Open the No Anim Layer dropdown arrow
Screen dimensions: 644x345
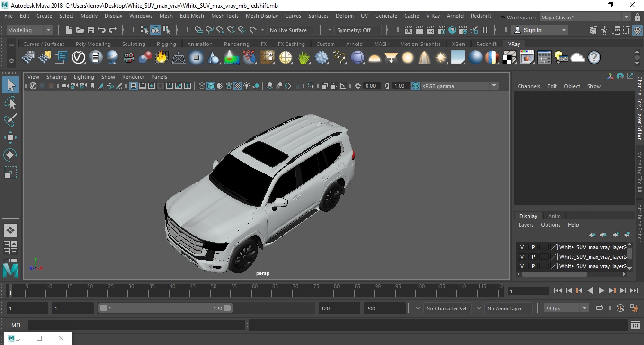[x=479, y=308]
